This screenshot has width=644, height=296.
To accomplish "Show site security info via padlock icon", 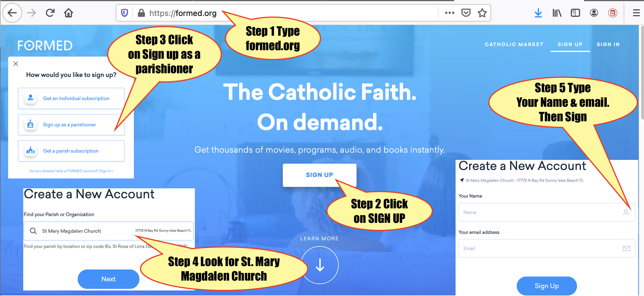I will [141, 13].
